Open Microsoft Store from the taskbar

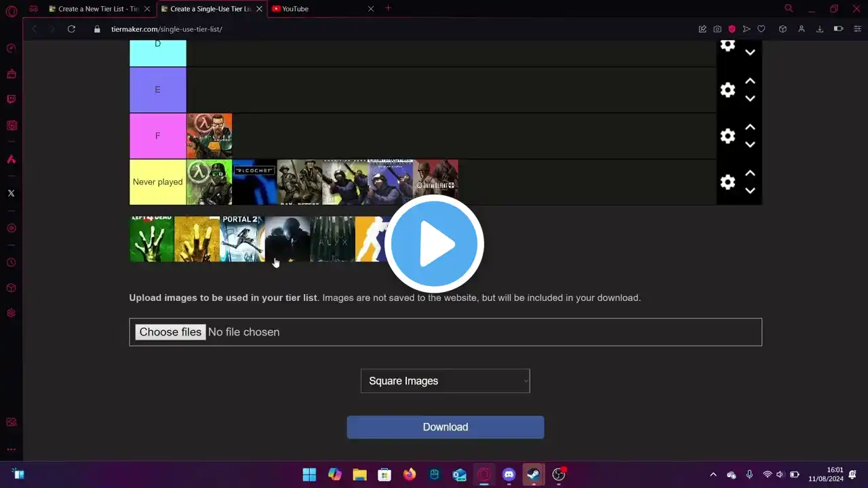(384, 474)
